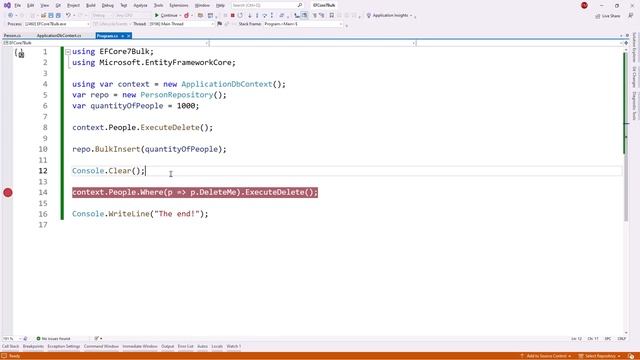640x360 pixels.
Task: Open the Build menu
Action: point(91,5)
